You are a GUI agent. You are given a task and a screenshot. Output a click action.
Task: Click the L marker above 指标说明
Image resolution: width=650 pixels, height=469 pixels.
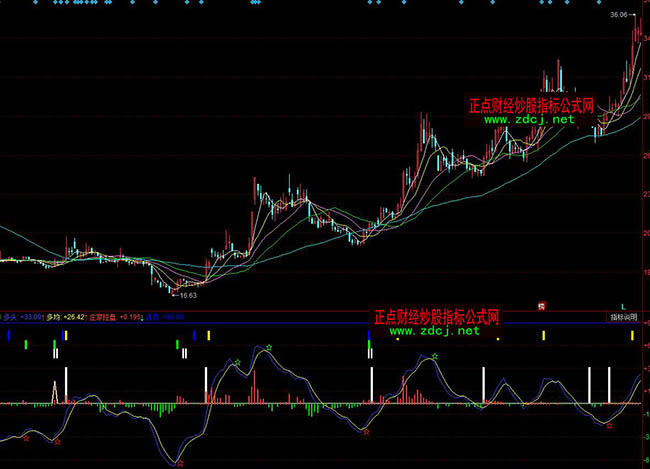point(623,306)
